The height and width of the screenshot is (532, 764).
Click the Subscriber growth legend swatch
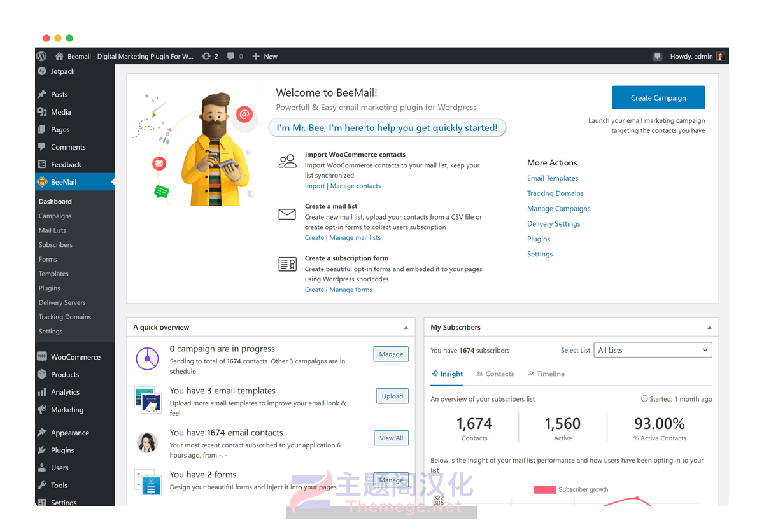544,489
